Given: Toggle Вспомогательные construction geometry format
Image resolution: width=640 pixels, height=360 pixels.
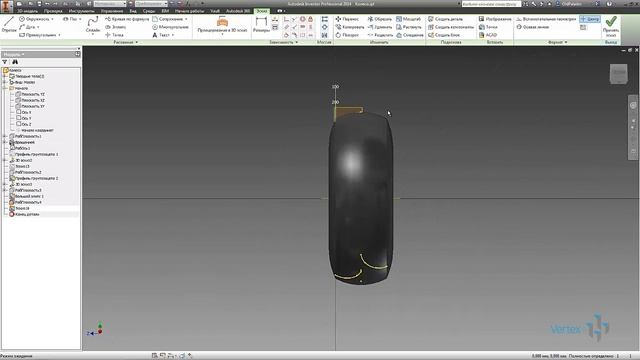Looking at the screenshot, I should [546, 19].
